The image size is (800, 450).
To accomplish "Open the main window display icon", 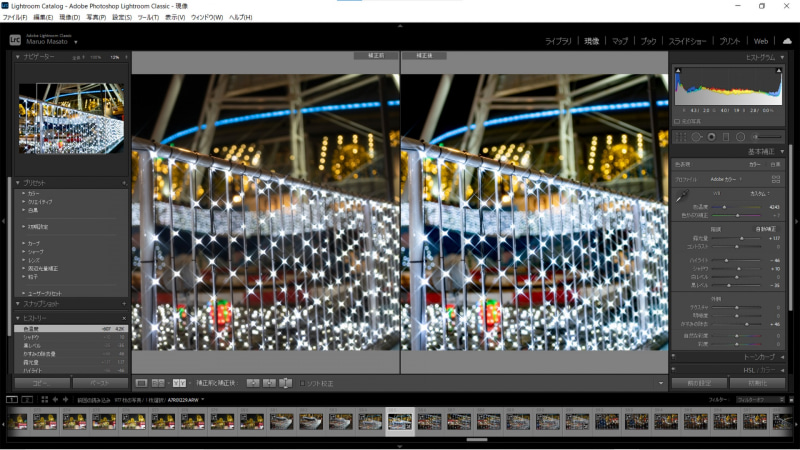I will click(11, 399).
